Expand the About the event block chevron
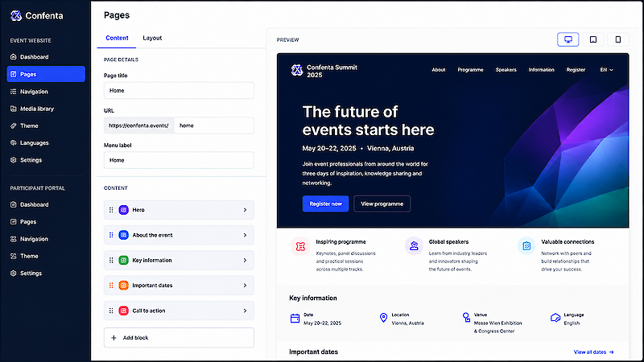644x362 pixels. (x=246, y=235)
